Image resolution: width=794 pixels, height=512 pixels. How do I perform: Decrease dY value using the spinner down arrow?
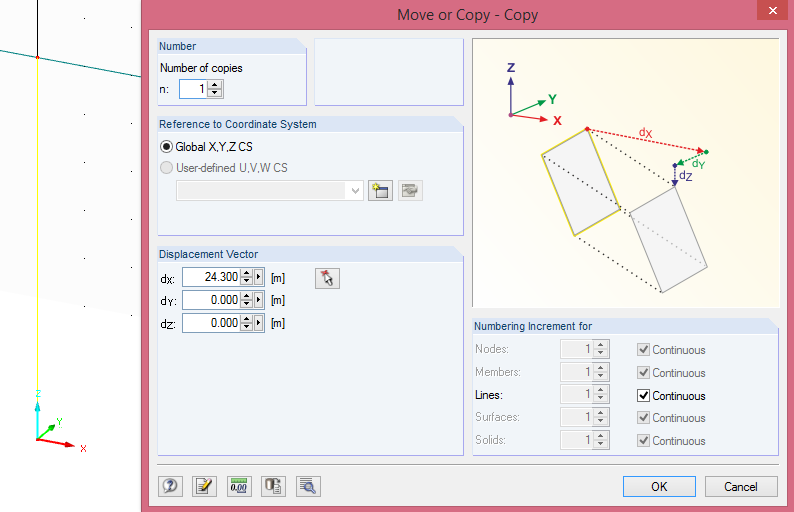247,304
